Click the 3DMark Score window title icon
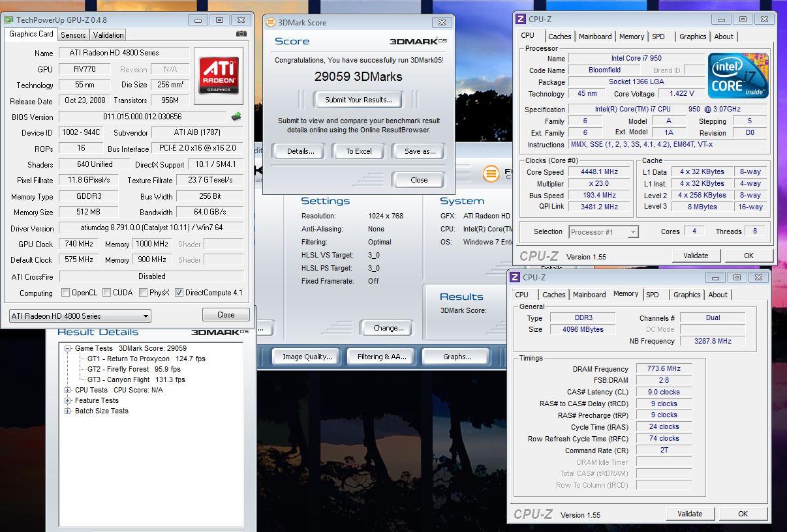Screen dimensions: 787x532 tap(271, 22)
